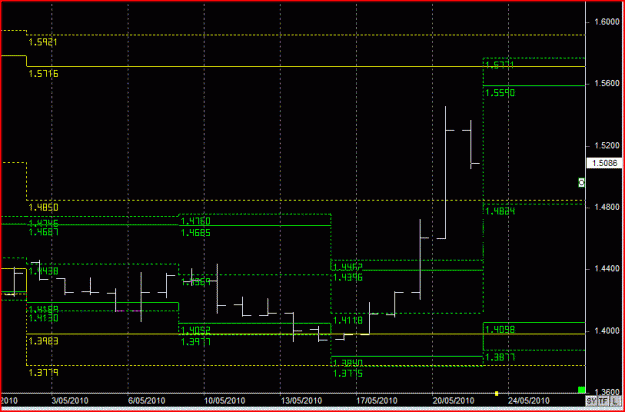This screenshot has height=412, width=625.
Task: Click the 1.4400 price axis value
Action: pyautogui.click(x=605, y=269)
